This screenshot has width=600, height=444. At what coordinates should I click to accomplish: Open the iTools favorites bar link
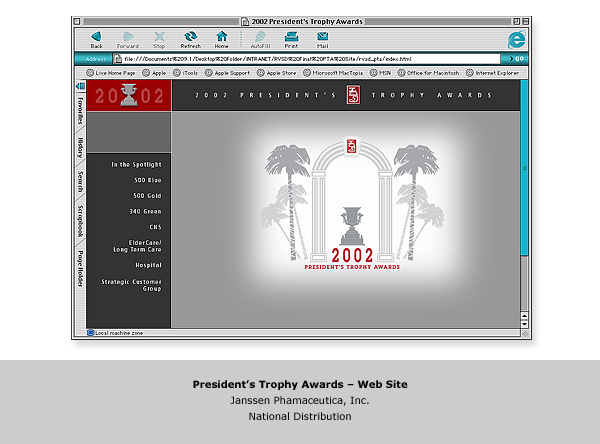click(x=186, y=73)
